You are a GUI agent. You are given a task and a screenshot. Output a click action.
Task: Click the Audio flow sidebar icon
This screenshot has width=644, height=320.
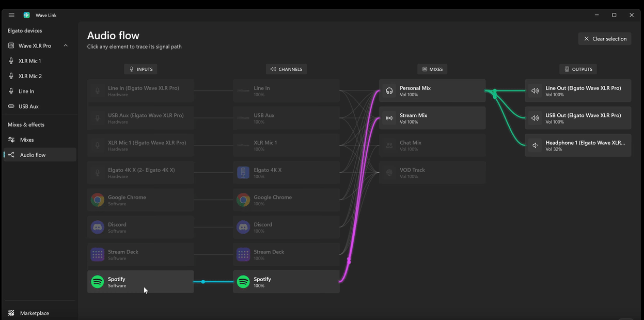11,155
